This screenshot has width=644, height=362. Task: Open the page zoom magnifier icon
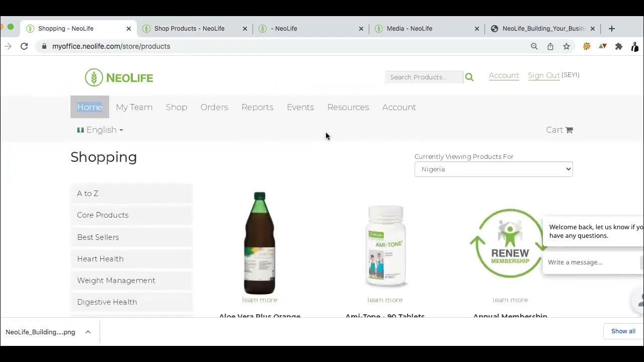534,46
